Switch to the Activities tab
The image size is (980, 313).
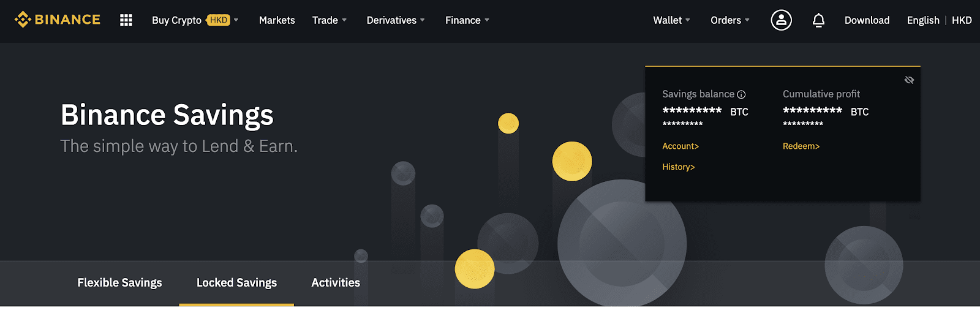[336, 282]
